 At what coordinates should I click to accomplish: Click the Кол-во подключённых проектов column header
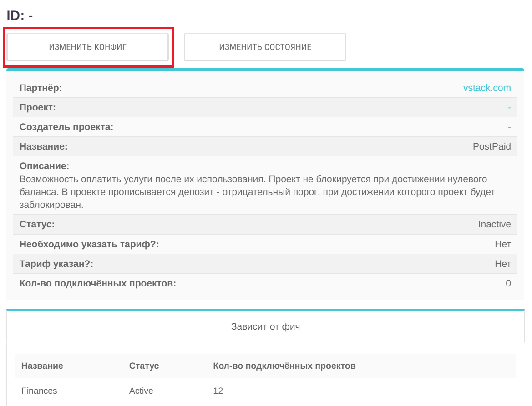284,366
